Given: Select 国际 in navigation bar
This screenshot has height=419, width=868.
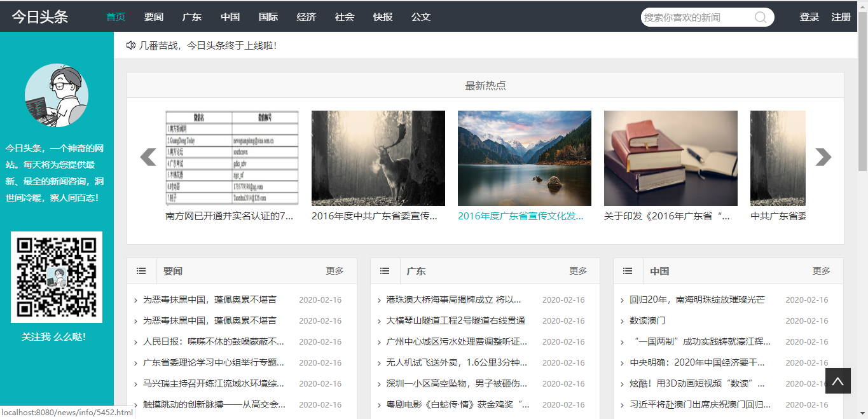Looking at the screenshot, I should tap(268, 17).
